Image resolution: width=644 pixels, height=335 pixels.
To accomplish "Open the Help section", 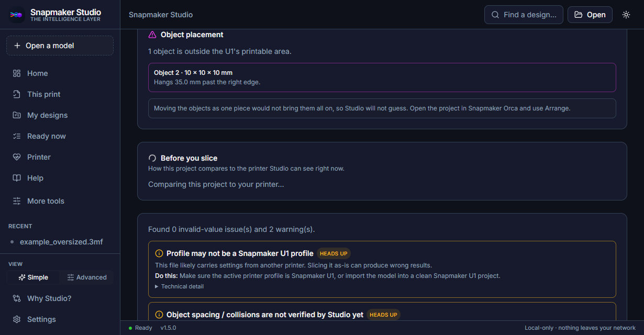I will [x=60, y=178].
